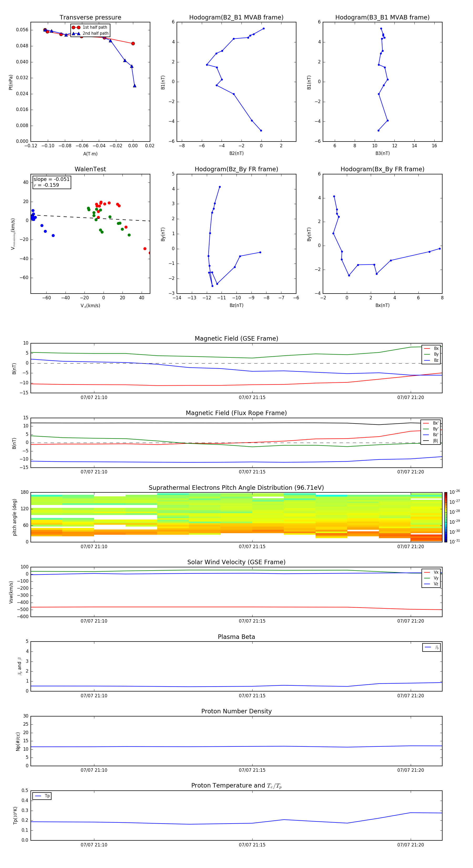The height and width of the screenshot is (868, 473).
Task: Click the Suprathermal Electrons Pitch Angle title
Action: pos(236,488)
